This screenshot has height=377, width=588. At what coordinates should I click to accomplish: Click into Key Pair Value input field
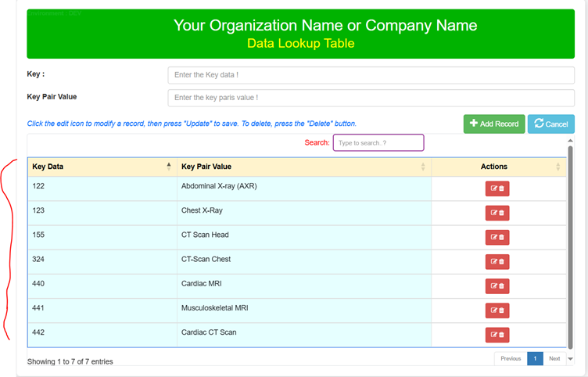pos(371,98)
